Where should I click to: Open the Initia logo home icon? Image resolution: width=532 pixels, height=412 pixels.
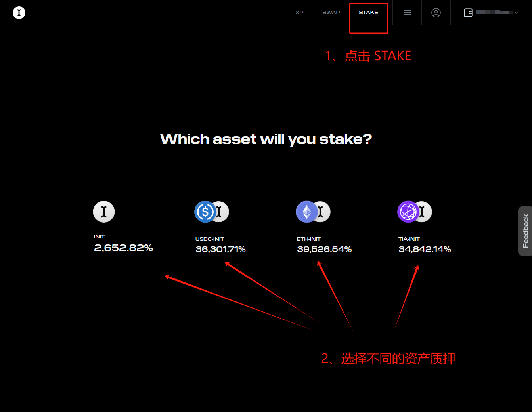point(19,13)
